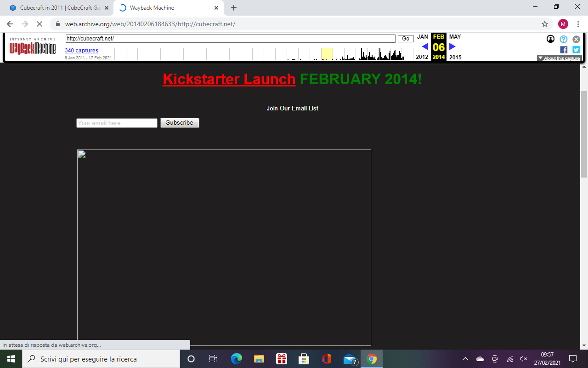Open the Wayback user account icon
The width and height of the screenshot is (588, 368).
click(550, 39)
